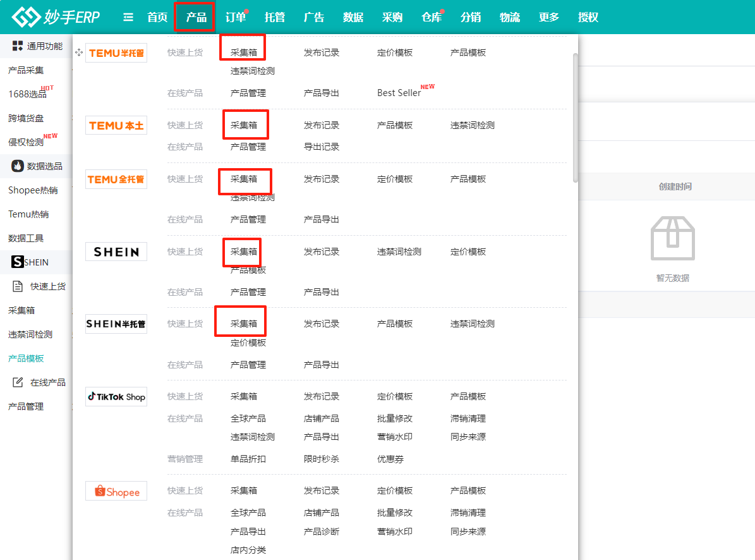Choose the TikTok Shop platform logo
This screenshot has width=755, height=560.
[116, 397]
